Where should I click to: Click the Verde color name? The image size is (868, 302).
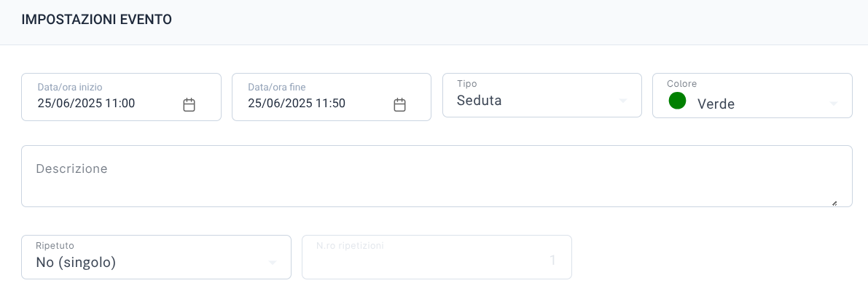tap(716, 104)
